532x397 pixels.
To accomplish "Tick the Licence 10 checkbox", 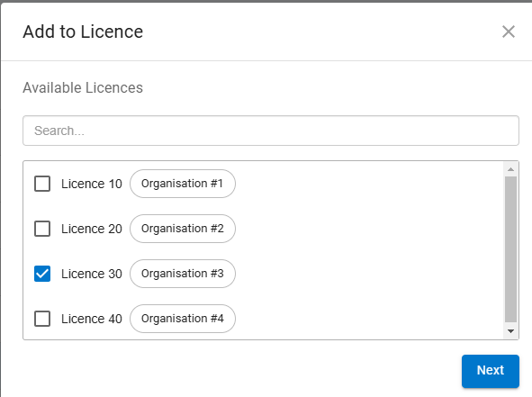I will tap(42, 184).
